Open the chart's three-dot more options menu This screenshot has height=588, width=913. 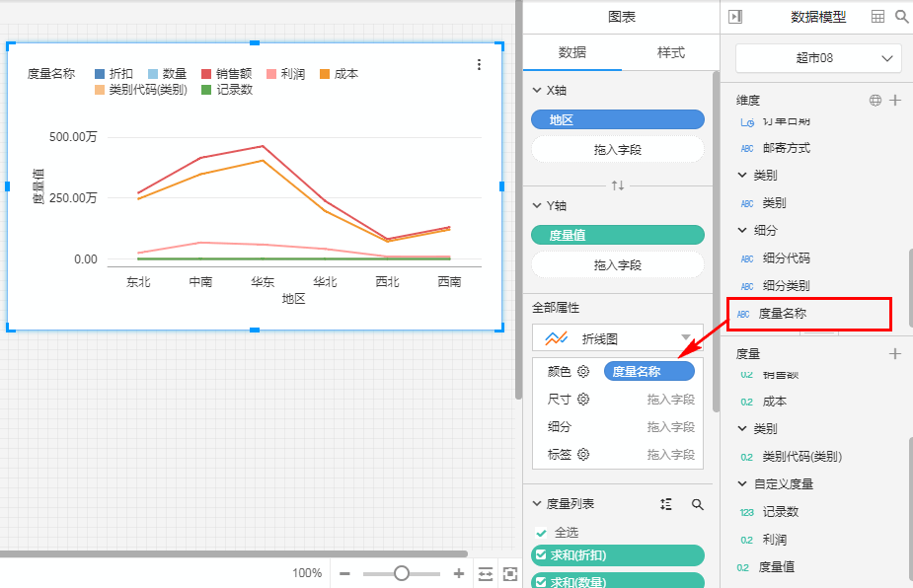tap(479, 65)
